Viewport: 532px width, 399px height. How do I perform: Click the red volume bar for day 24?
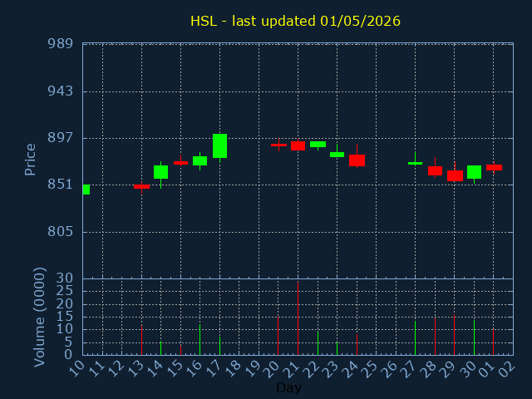357,345
